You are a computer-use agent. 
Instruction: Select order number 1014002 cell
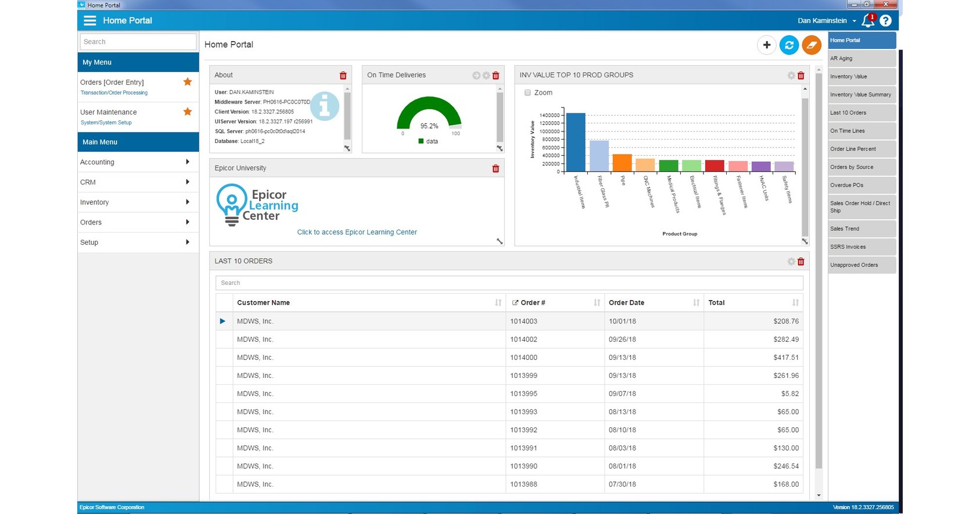[555, 340]
